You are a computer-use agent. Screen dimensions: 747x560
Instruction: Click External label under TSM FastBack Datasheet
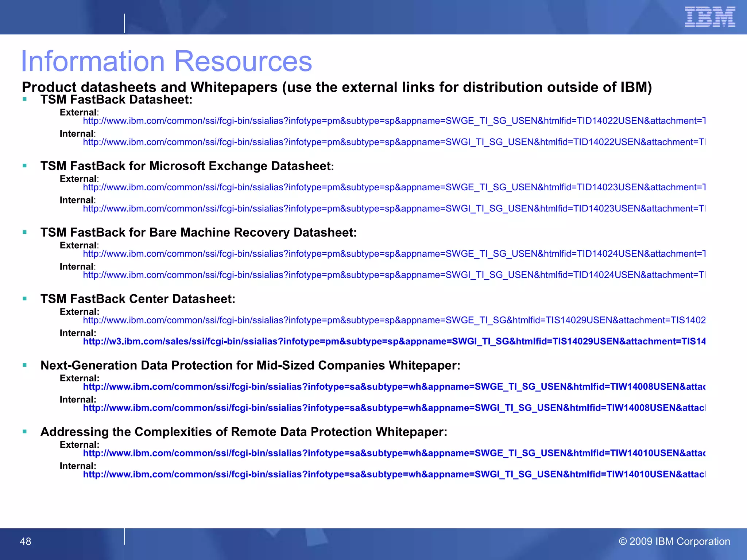[x=79, y=112]
